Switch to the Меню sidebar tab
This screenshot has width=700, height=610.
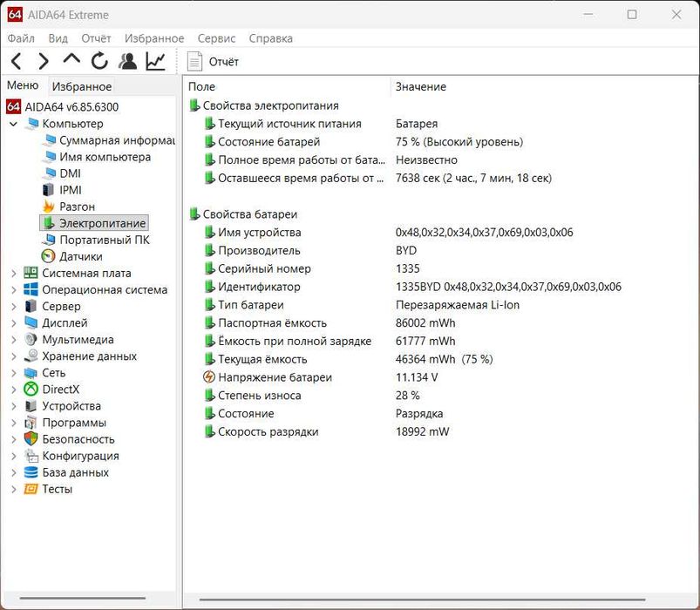pyautogui.click(x=23, y=85)
